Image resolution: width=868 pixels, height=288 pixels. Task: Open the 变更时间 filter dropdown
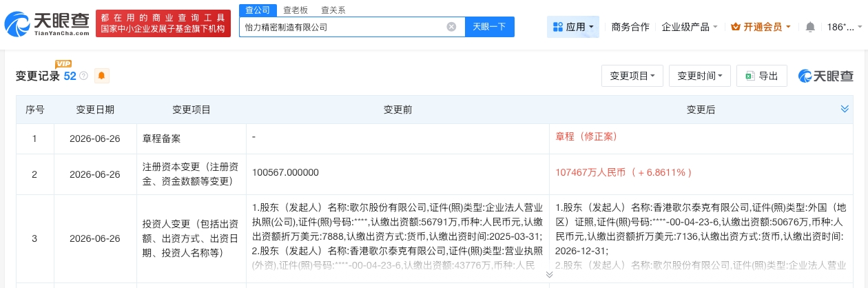(x=700, y=76)
